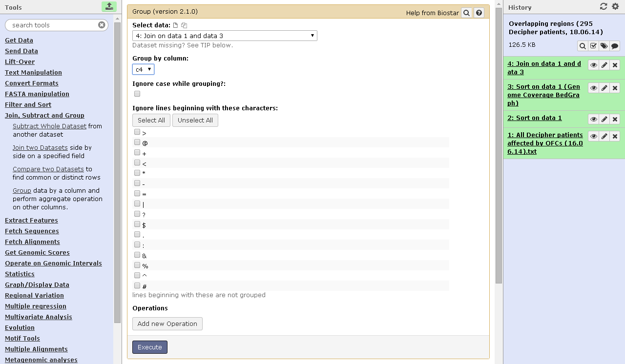
Task: Check the '#' ignore lines checkbox
Action: 137,286
